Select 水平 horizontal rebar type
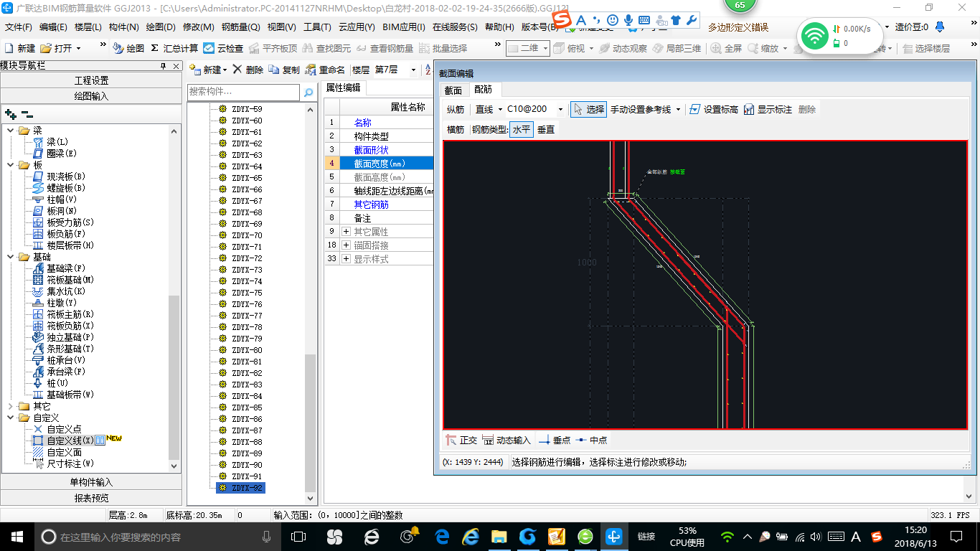The height and width of the screenshot is (551, 980). pos(522,130)
